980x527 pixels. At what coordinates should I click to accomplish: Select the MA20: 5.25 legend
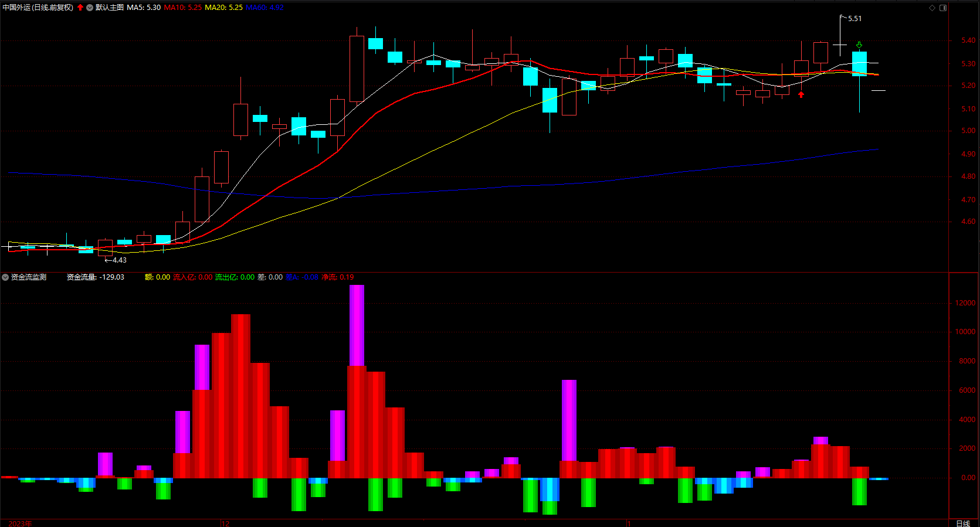pyautogui.click(x=223, y=8)
